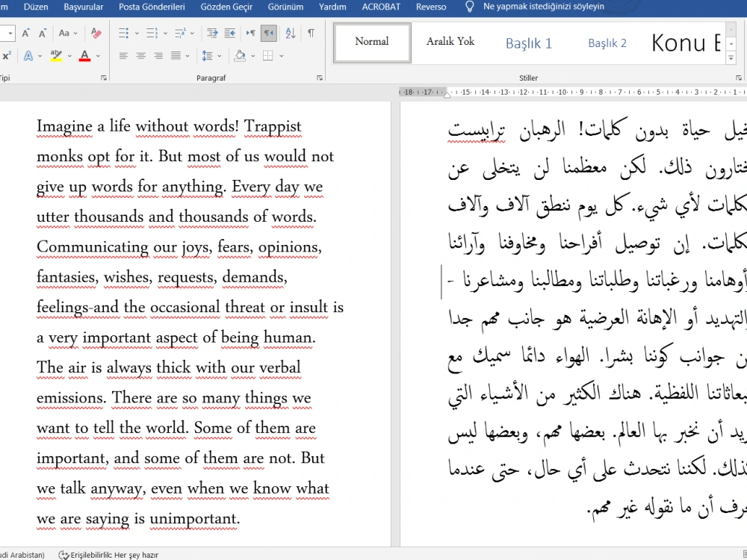The width and height of the screenshot is (747, 560).
Task: Toggle left-to-right text direction
Action: [250, 33]
